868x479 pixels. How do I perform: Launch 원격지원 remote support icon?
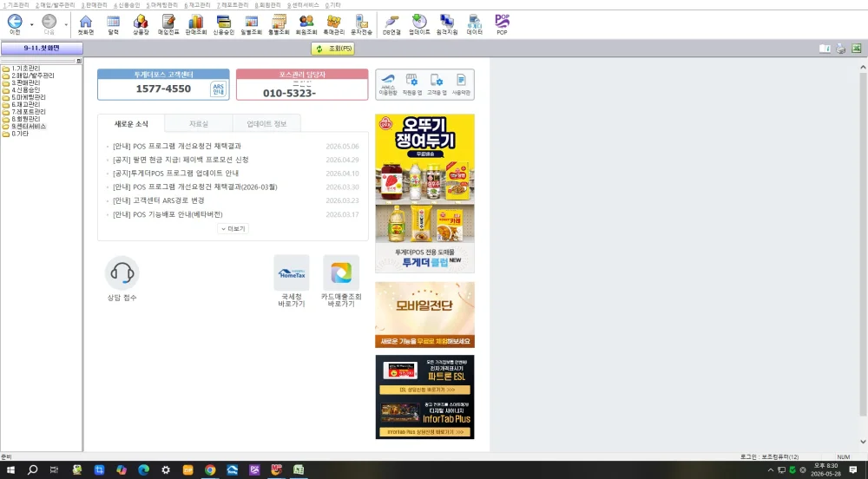[447, 25]
